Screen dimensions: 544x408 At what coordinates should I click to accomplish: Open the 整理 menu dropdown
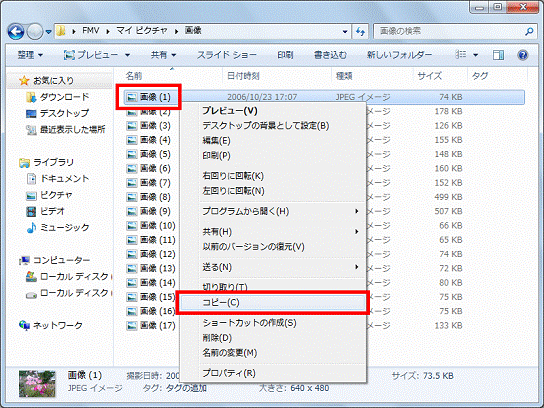(30, 55)
